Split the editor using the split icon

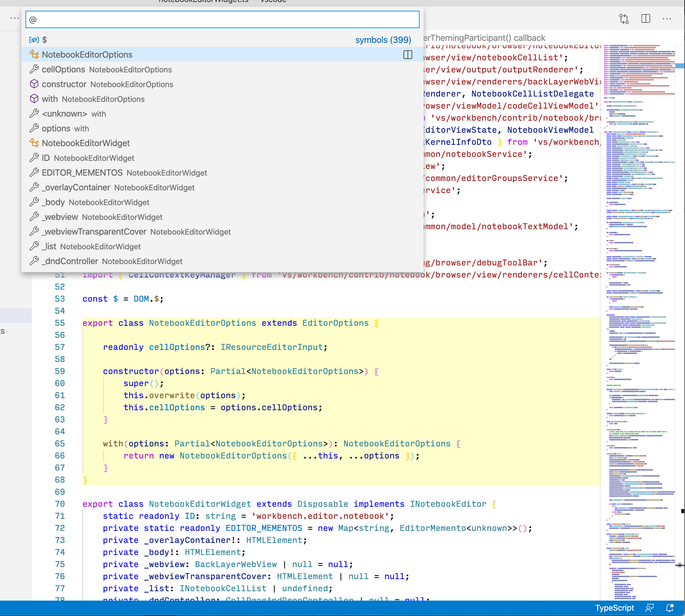click(645, 19)
